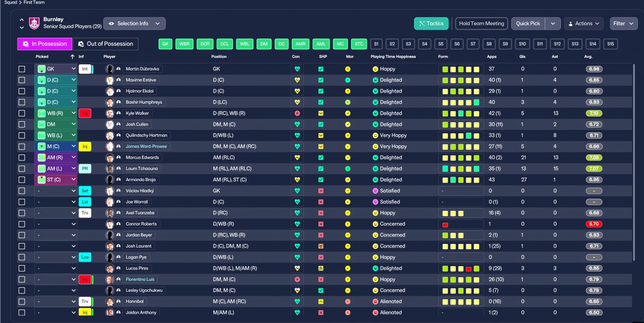Tick the checkbox for Connor Roberts

22,224
